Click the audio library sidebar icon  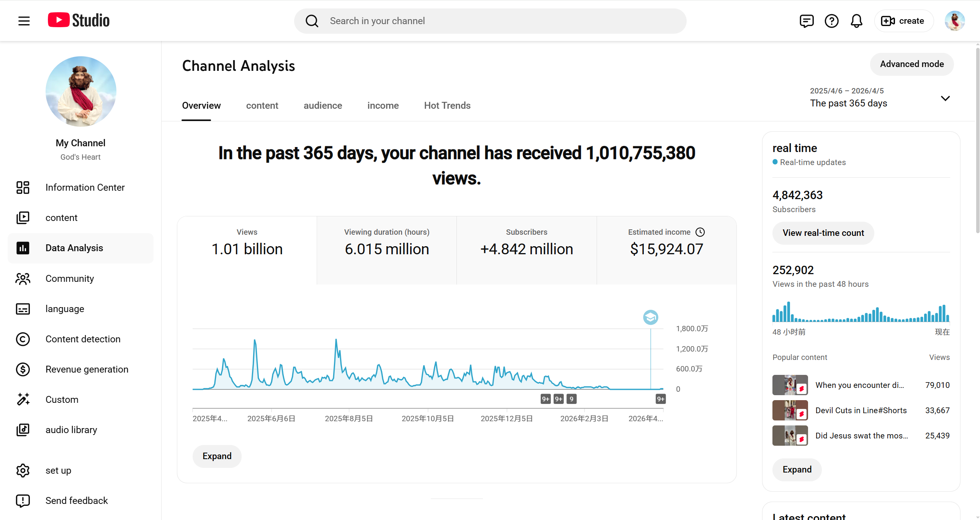click(23, 430)
